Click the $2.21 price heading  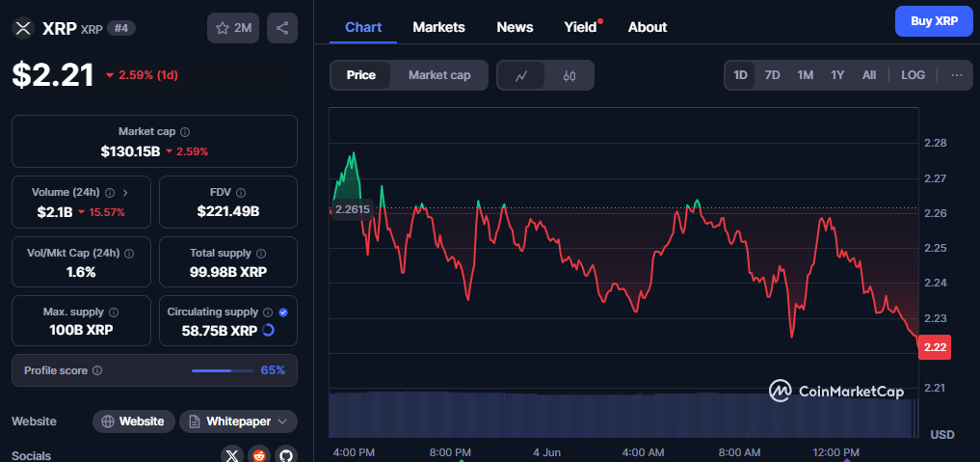tap(53, 75)
